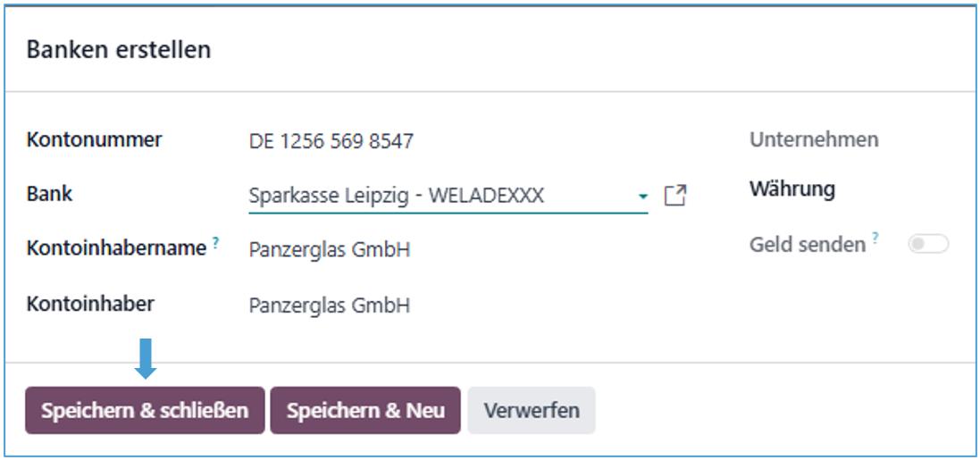Click the Kontoinhabername label text

[x=117, y=249]
